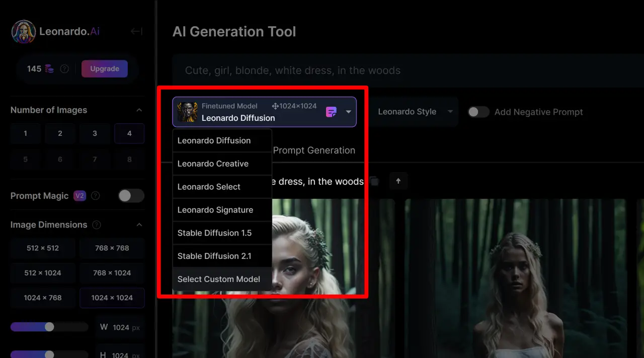Click the Prompt Magic help icon
The image size is (644, 358).
click(96, 196)
